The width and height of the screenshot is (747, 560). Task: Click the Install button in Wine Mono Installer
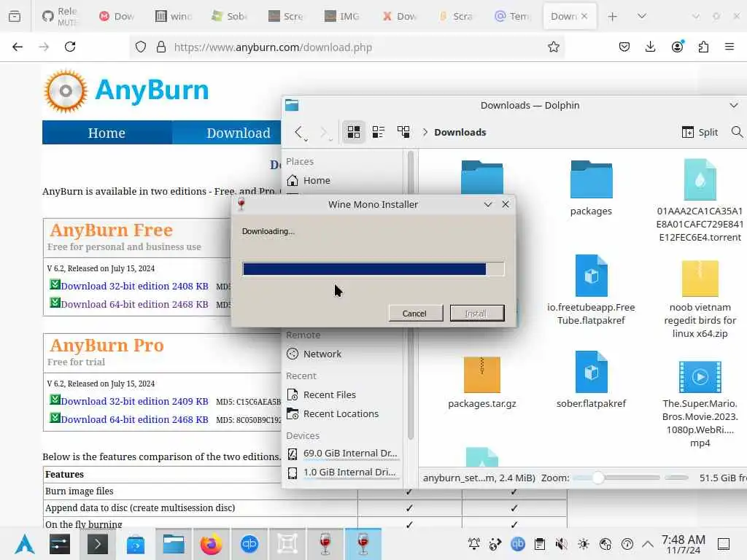coord(477,314)
